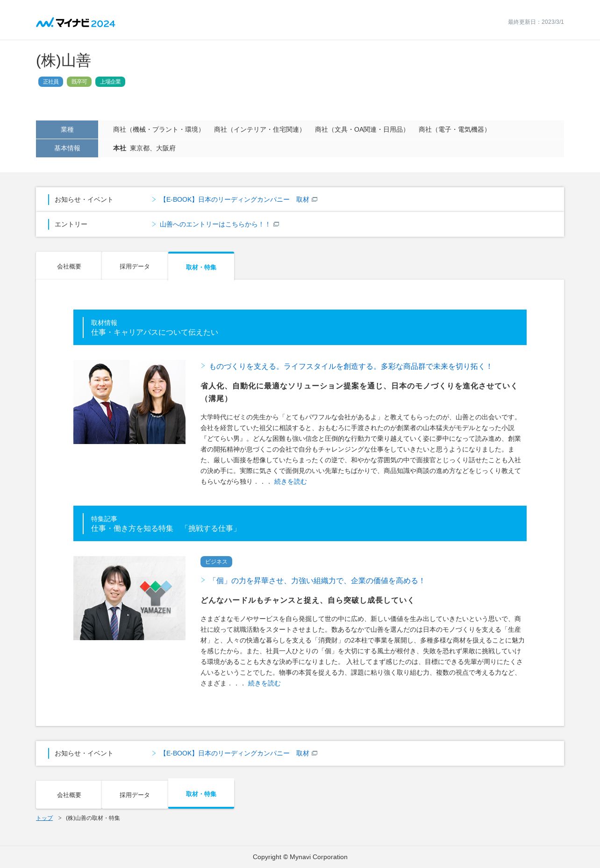This screenshot has width=600, height=868.
Task: Click chevron arrow before bottom E-BOOK link
Action: (x=154, y=753)
